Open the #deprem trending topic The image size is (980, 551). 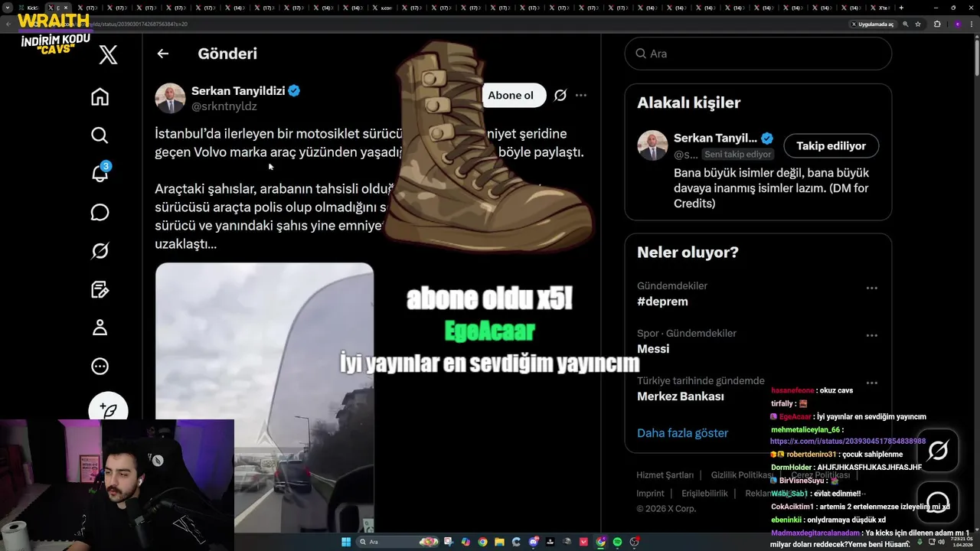tap(662, 302)
